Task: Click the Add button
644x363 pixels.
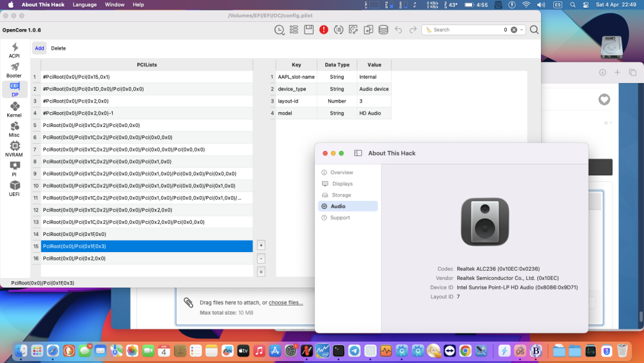Action: [39, 48]
